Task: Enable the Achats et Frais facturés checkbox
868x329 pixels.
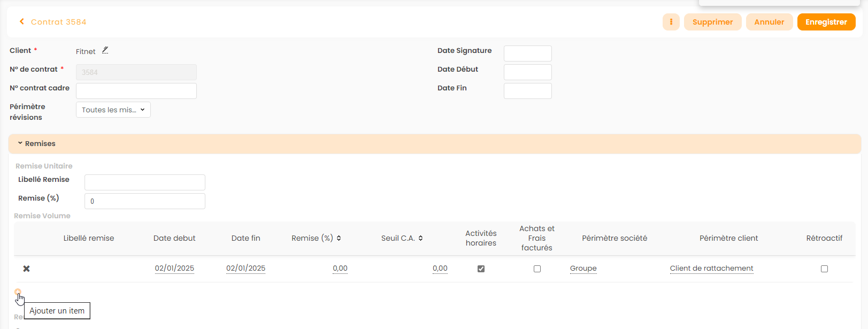Action: pyautogui.click(x=537, y=269)
